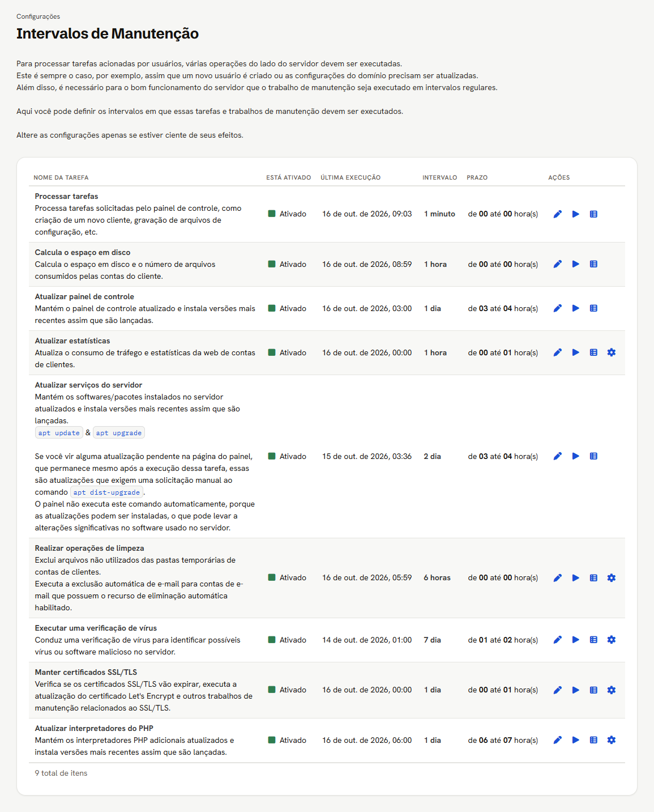Open Atualizar estatísticas log list
This screenshot has height=812, width=654.
pos(593,352)
